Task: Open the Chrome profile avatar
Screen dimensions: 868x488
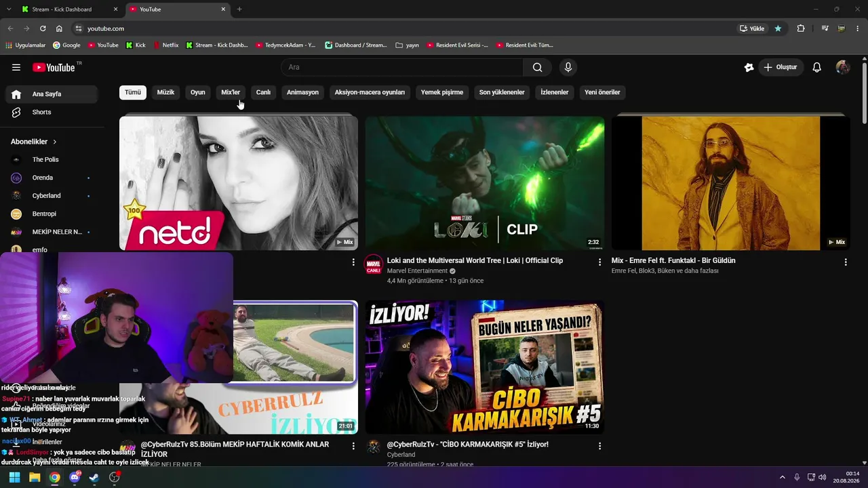Action: pos(842,28)
